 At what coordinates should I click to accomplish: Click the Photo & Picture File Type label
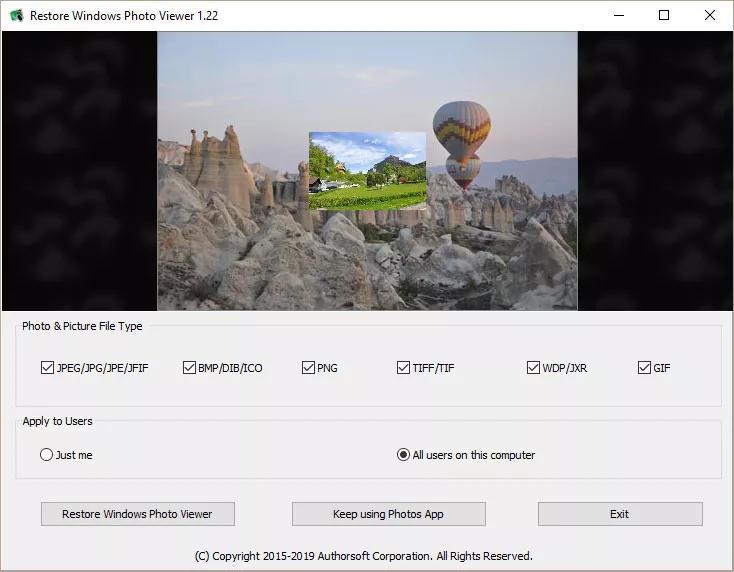click(x=82, y=326)
